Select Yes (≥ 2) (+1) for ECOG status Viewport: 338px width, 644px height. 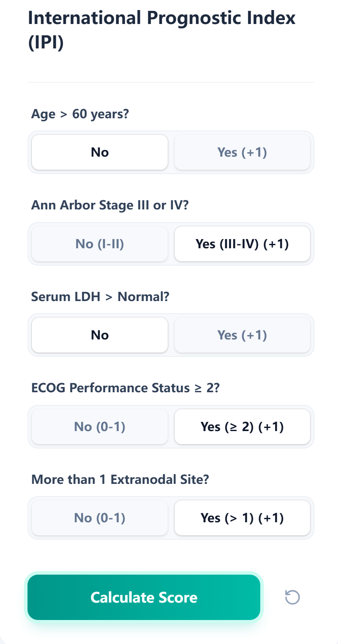242,426
